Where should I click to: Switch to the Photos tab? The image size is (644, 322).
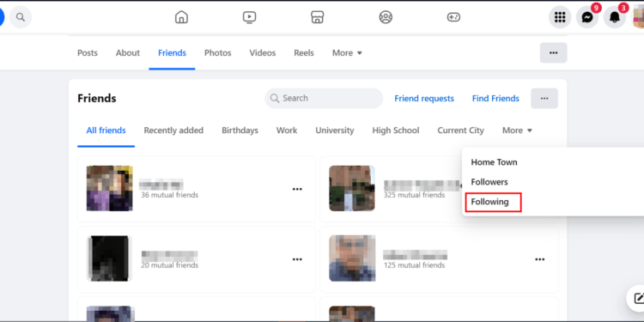point(218,53)
